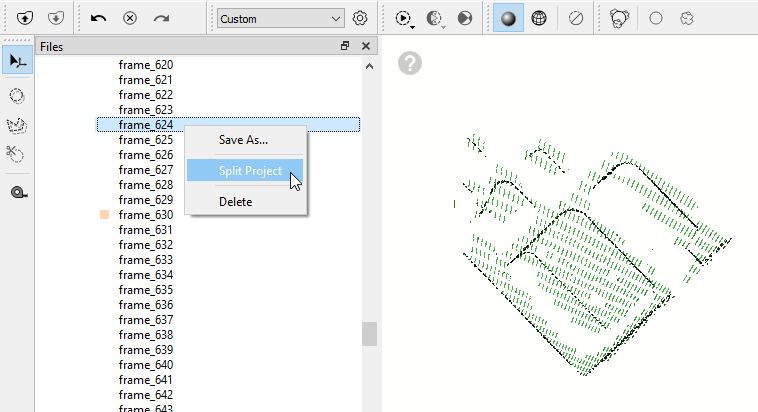
Task: Click the orange swatch beside frame_630
Action: coord(104,215)
